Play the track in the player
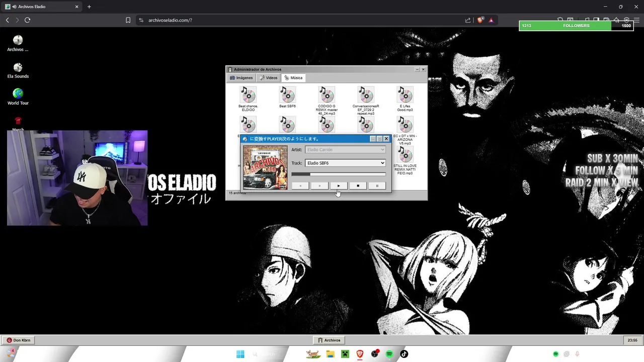 click(339, 186)
